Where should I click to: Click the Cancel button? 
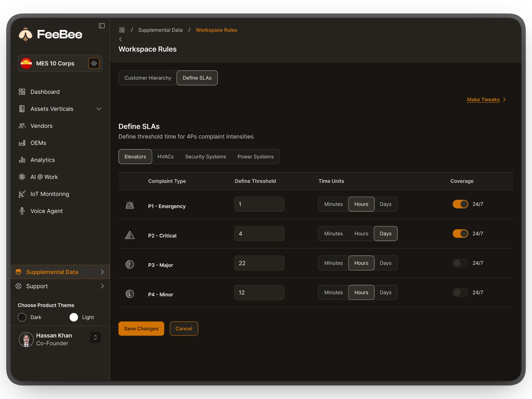(184, 329)
